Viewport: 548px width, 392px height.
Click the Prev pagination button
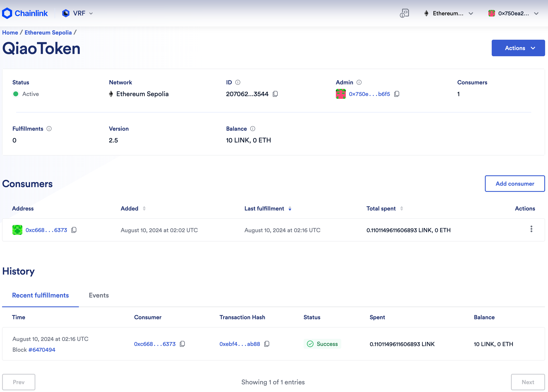tap(19, 382)
